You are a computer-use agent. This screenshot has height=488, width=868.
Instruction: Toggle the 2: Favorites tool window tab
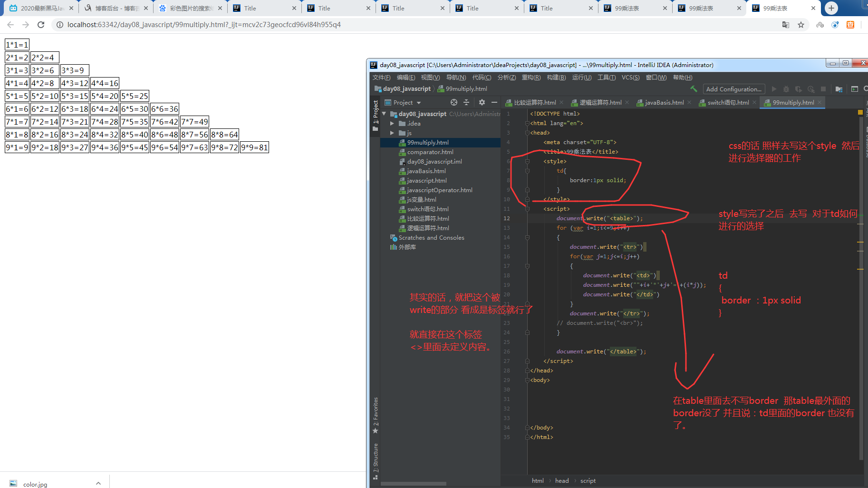pos(376,415)
